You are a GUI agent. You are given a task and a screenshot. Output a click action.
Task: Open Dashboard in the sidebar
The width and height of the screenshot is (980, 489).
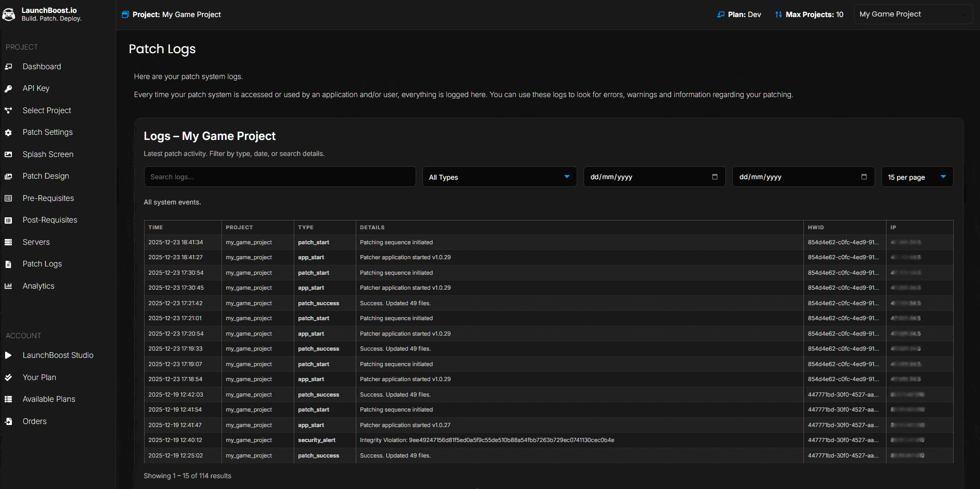pyautogui.click(x=42, y=67)
